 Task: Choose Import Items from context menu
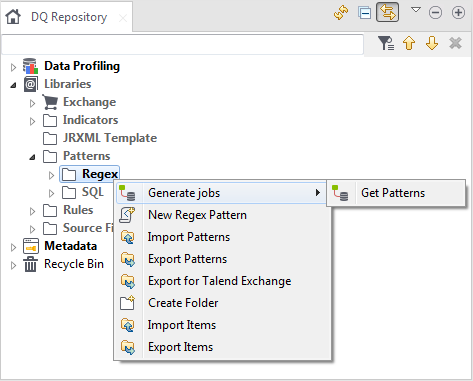223,325
